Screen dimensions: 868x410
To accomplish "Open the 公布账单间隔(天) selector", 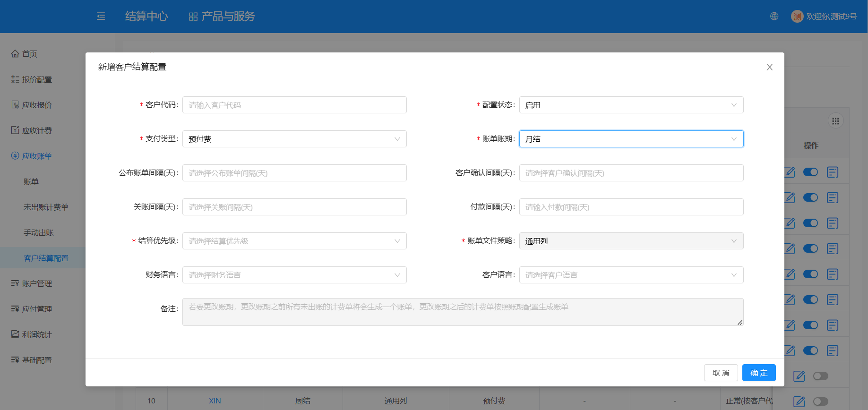I will [294, 173].
